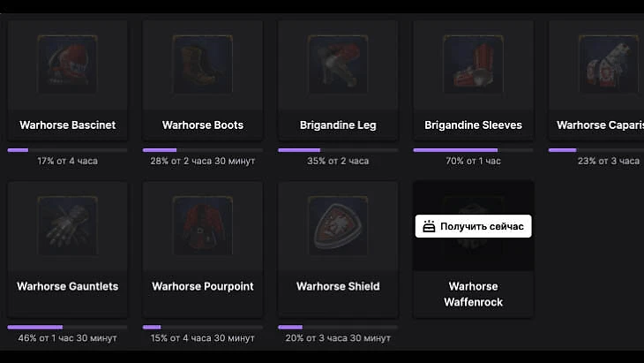The height and width of the screenshot is (363, 644).
Task: Click the Warhorse Gauntlets 46% progress bar
Action: [67, 327]
